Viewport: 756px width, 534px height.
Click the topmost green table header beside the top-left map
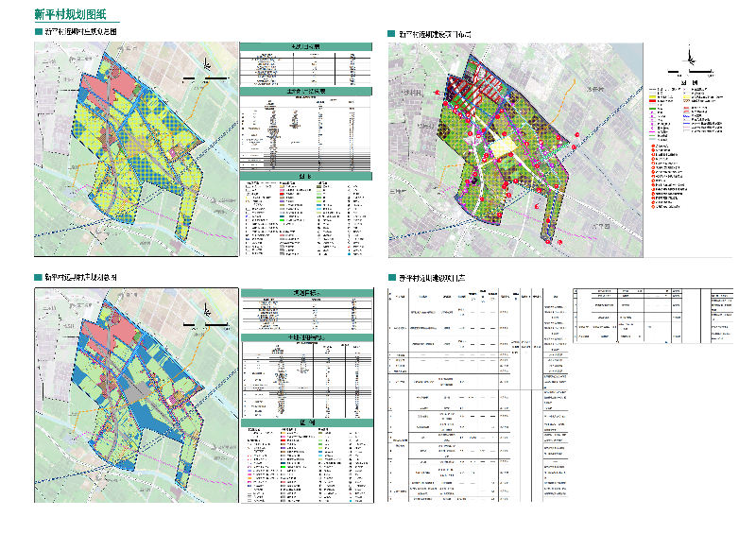click(307, 46)
